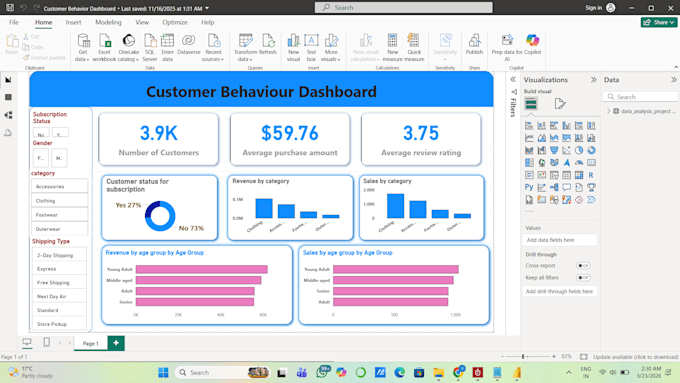Viewport: 680px width, 383px height.
Task: Open Recent sources dropdown
Action: click(x=213, y=56)
